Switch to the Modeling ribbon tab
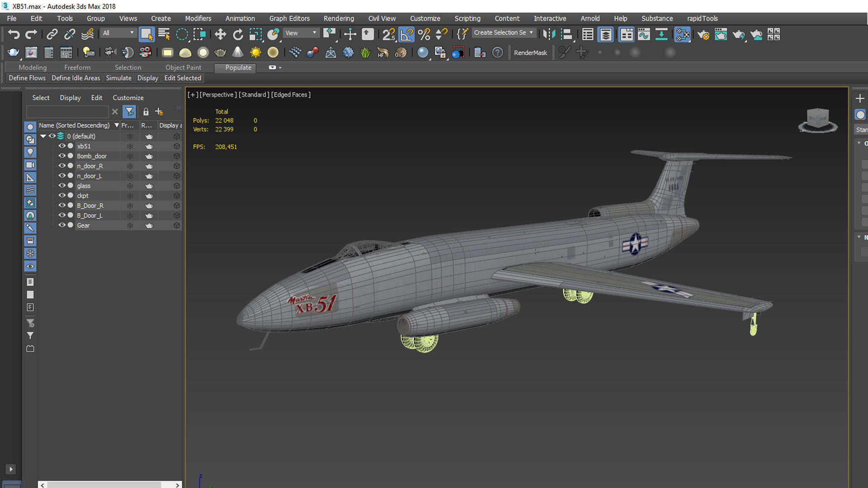The image size is (868, 488). click(33, 67)
